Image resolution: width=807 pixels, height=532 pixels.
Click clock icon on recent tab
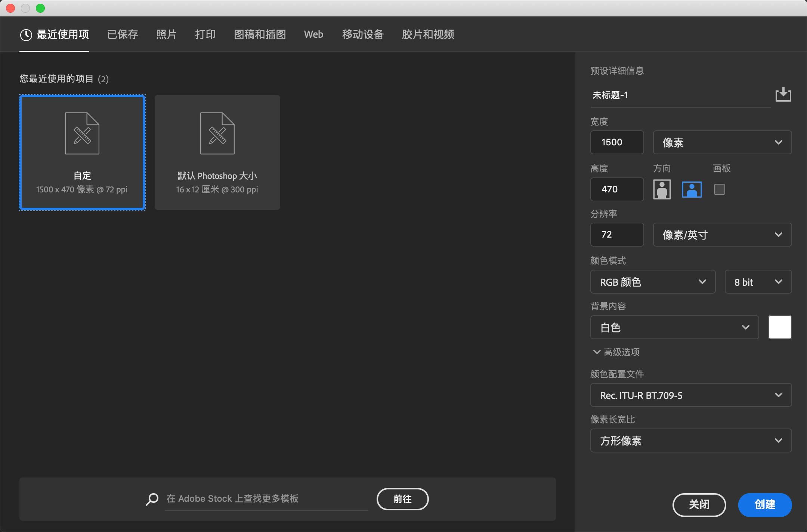point(26,35)
